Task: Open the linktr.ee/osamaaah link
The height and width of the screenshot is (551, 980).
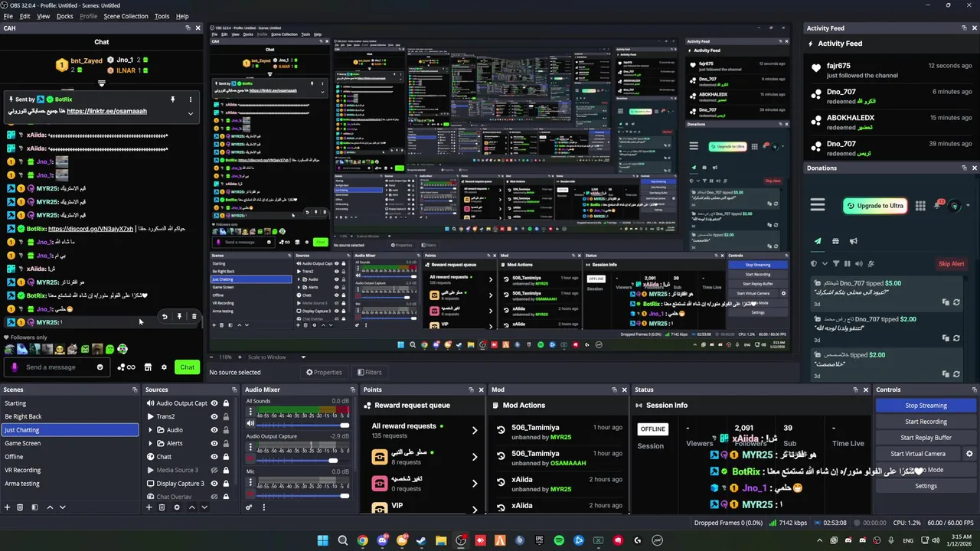Action: [106, 111]
